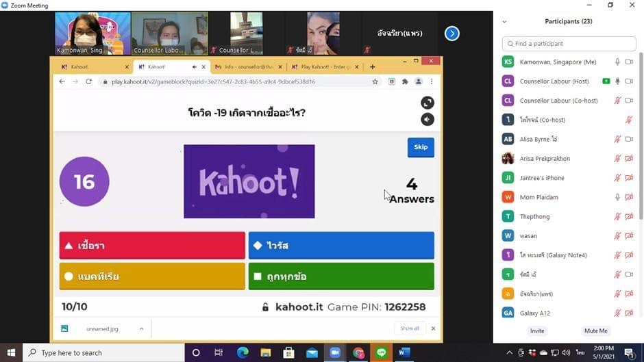The height and width of the screenshot is (362, 644).
Task: Toggle microphone for Kamonwan, Singapore (Me)
Action: tap(617, 62)
